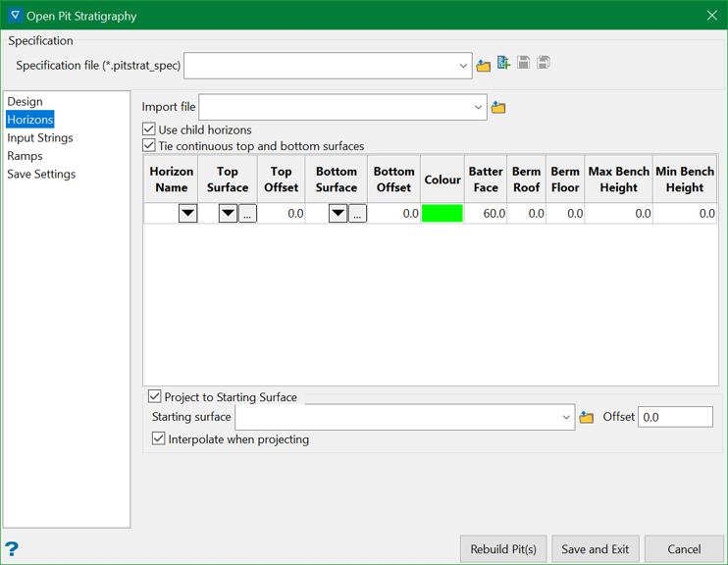Click the Bottom Surface ellipsis browse button

pyautogui.click(x=357, y=213)
